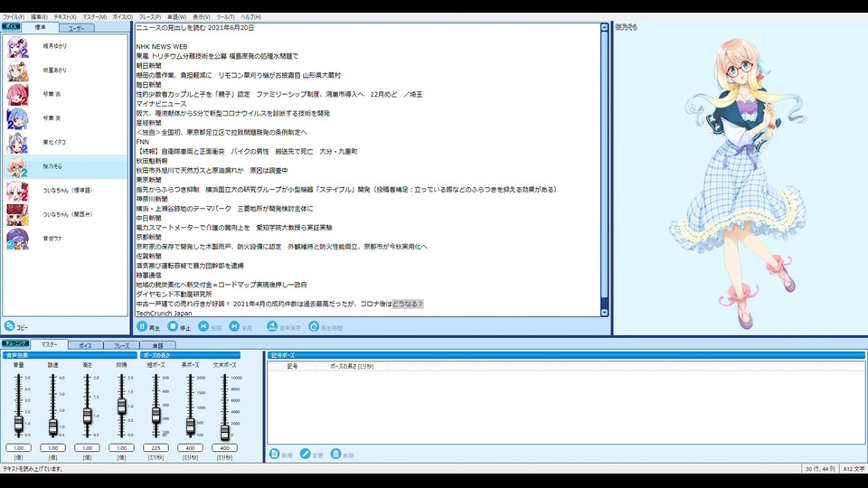
Task: Click the TechCrunch Japan line
Action: pyautogui.click(x=164, y=314)
